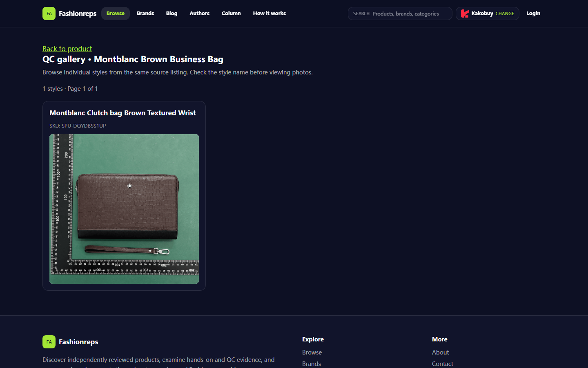The width and height of the screenshot is (588, 368).
Task: Click the Kakobuy red K icon
Action: click(x=465, y=13)
